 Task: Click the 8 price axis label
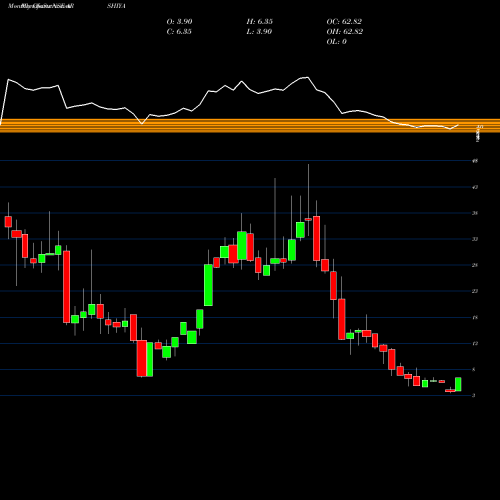tap(474, 369)
